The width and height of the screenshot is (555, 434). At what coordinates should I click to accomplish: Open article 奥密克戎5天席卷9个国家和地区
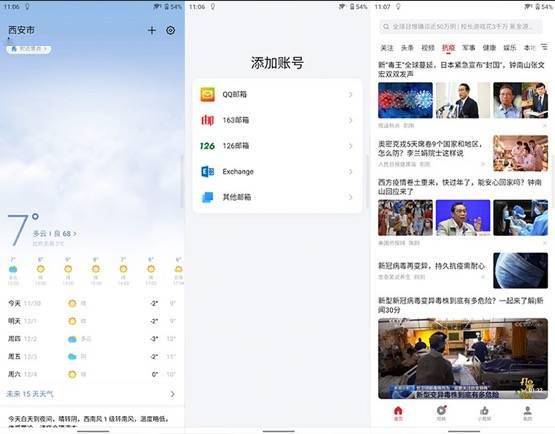click(x=431, y=149)
